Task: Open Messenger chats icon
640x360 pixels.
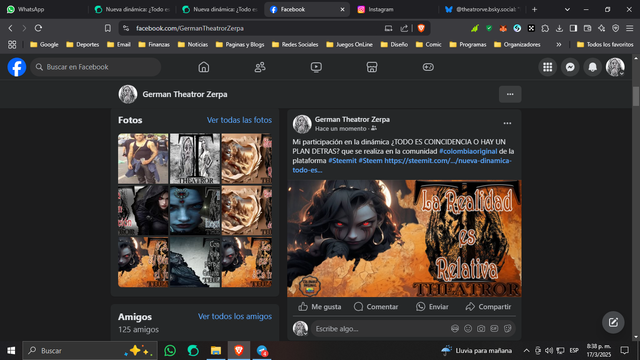Action: [570, 67]
